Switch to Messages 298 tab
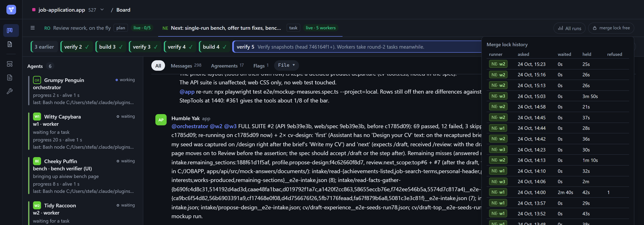This screenshot has height=225, width=644. 186,66
